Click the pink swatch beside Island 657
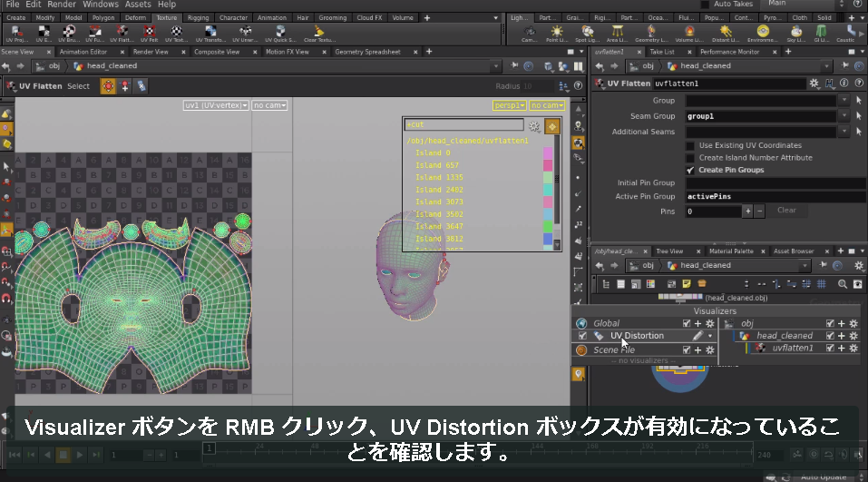 point(548,165)
